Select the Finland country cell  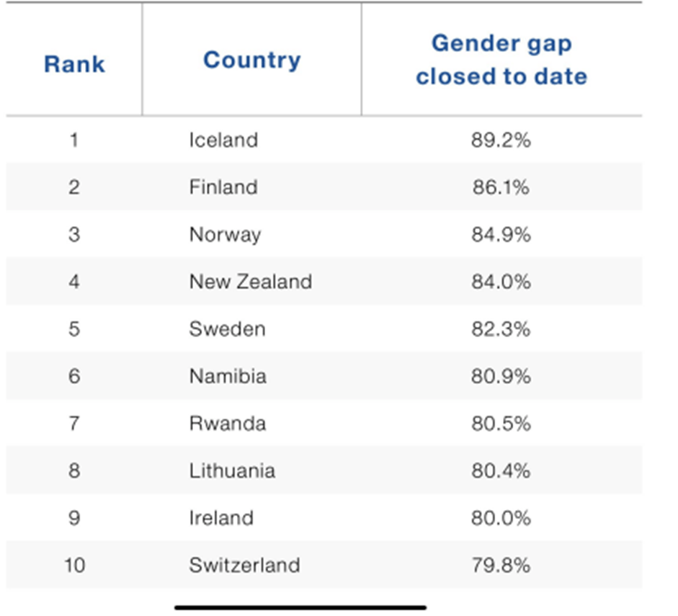223,187
